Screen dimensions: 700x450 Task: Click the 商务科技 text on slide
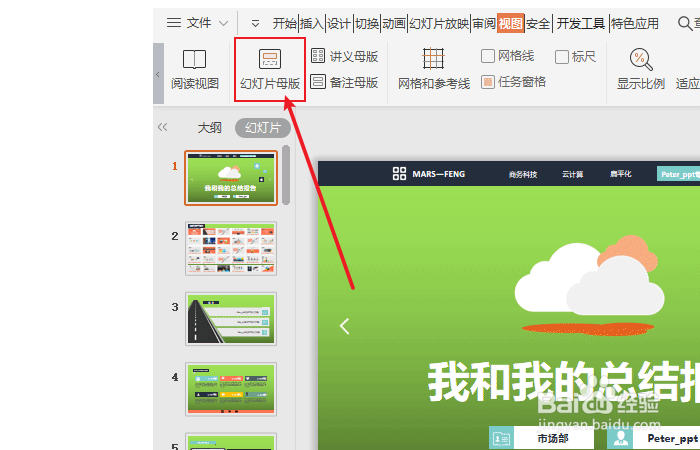523,174
